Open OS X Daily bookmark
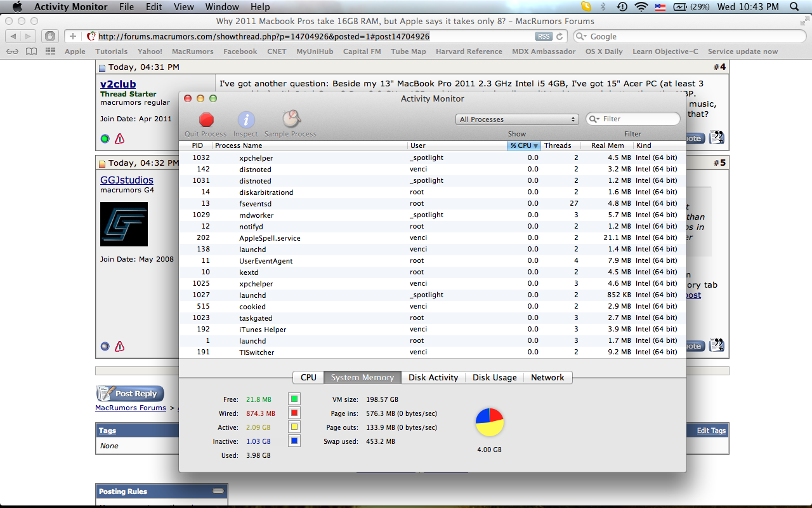 pyautogui.click(x=604, y=51)
